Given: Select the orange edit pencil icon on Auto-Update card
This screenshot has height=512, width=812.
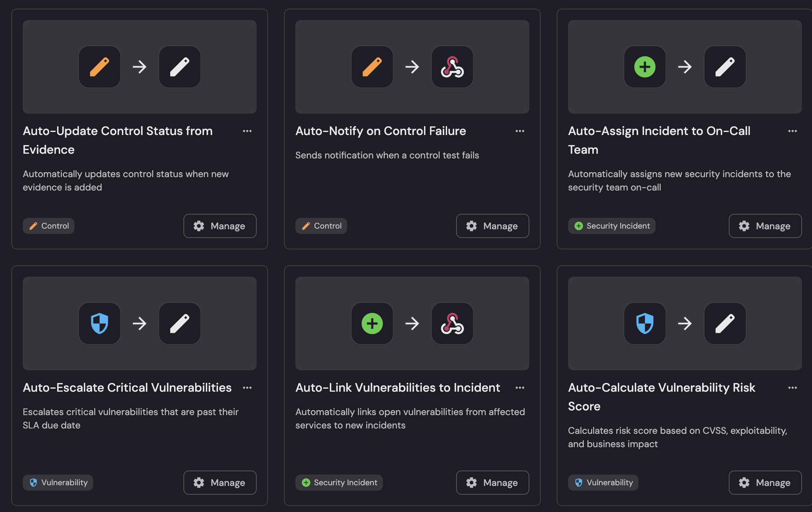Looking at the screenshot, I should 100,67.
